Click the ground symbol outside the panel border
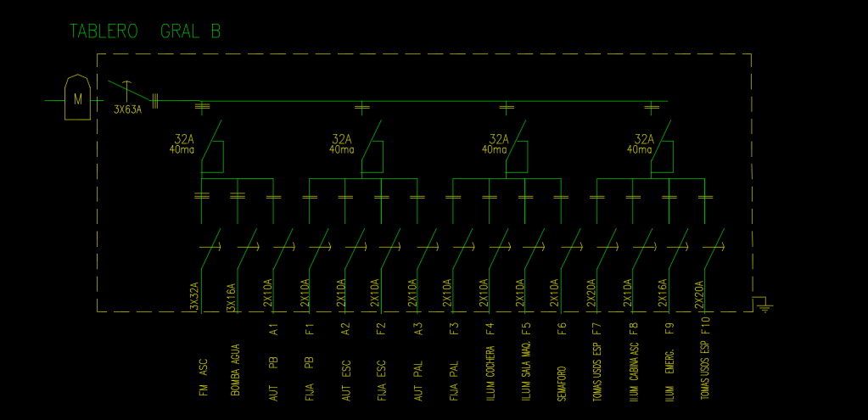868x420 pixels. click(764, 304)
